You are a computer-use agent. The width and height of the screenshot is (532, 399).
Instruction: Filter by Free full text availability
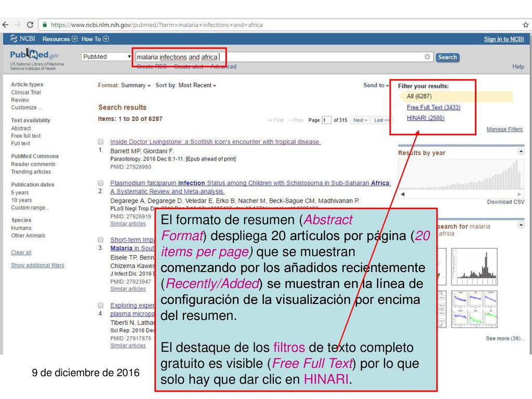click(26, 136)
